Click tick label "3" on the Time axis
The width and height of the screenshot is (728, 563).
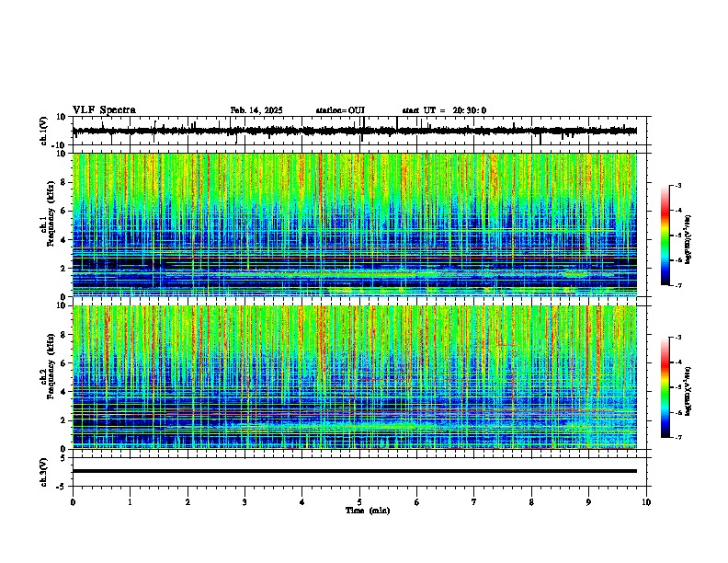click(x=245, y=502)
